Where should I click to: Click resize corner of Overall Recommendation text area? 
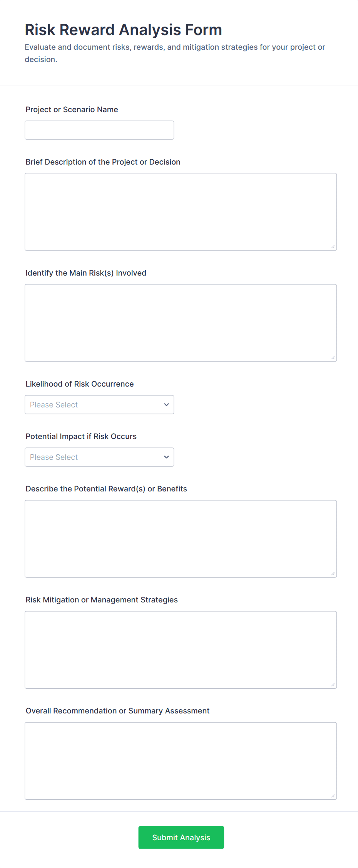[333, 796]
